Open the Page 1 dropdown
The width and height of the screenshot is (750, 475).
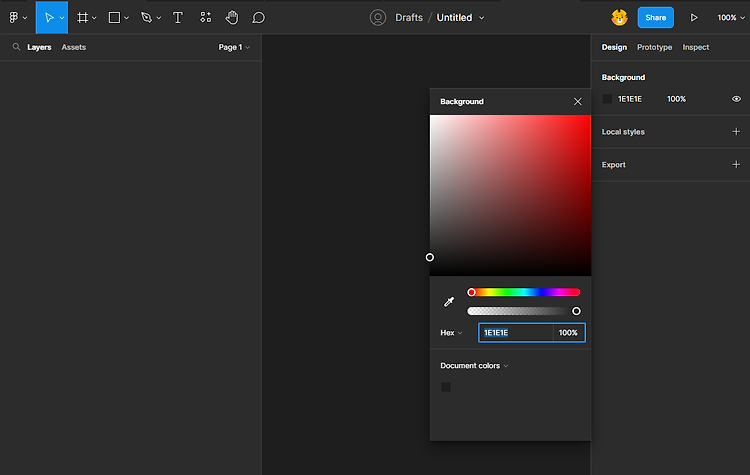(x=234, y=47)
